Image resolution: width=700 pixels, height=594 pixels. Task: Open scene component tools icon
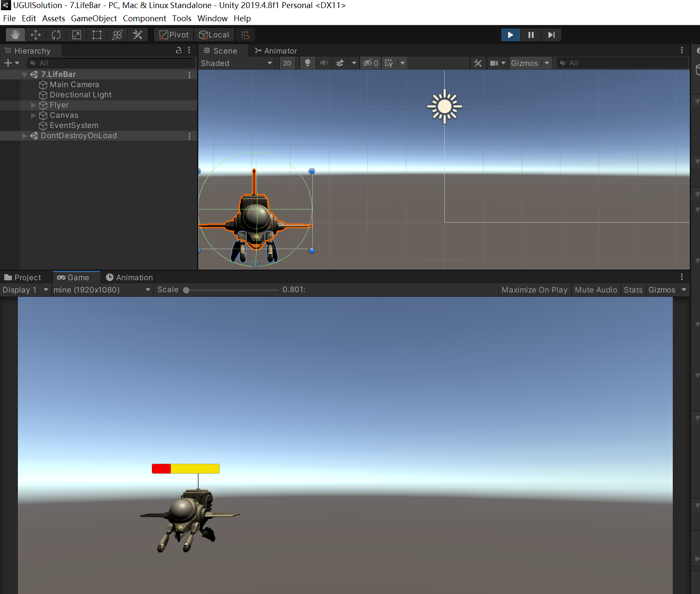[x=478, y=63]
